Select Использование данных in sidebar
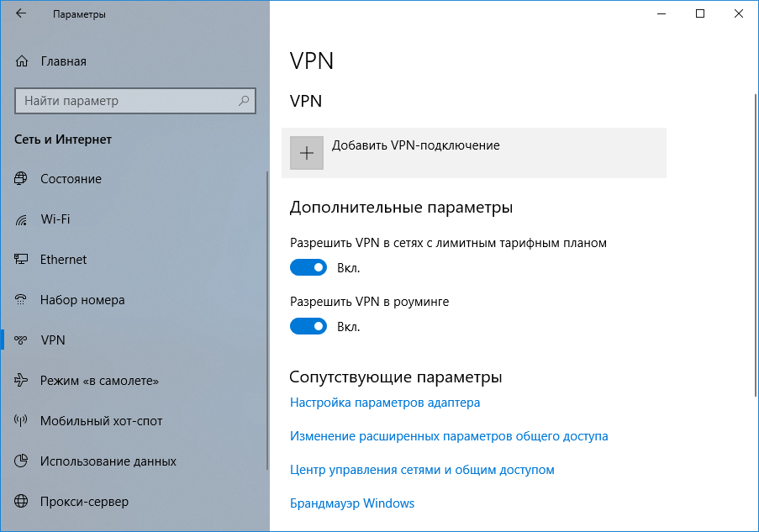The image size is (759, 532). [x=108, y=461]
